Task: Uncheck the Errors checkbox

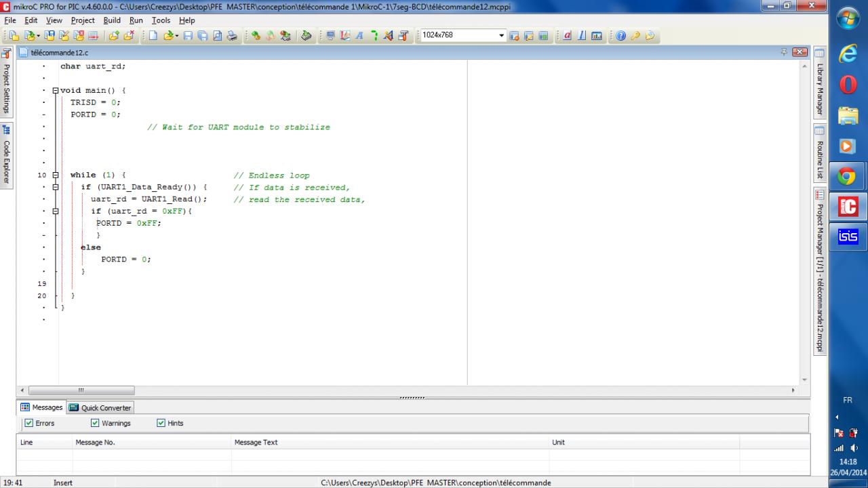Action: pyautogui.click(x=28, y=423)
